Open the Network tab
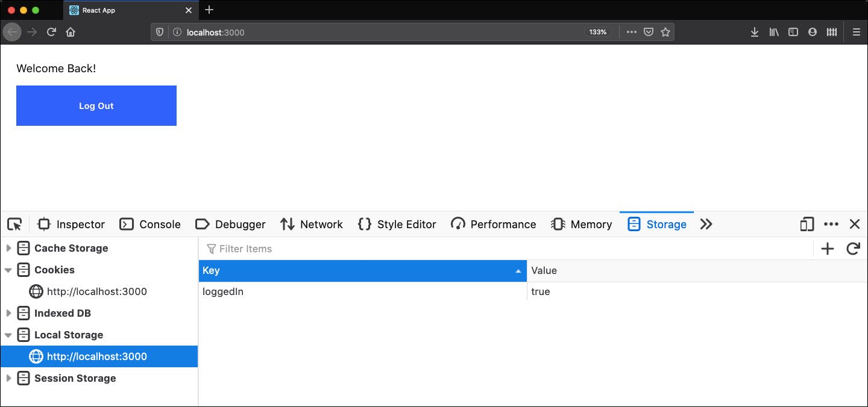Image resolution: width=868 pixels, height=407 pixels. pyautogui.click(x=312, y=225)
